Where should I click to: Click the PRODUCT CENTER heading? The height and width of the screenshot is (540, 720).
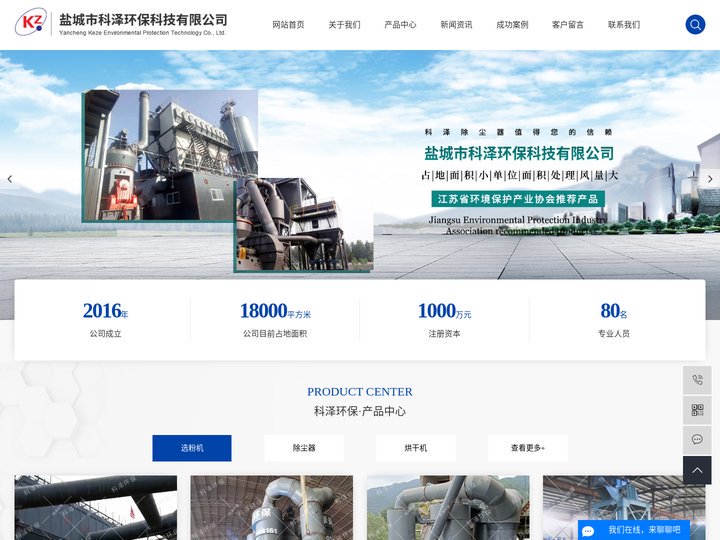360,392
